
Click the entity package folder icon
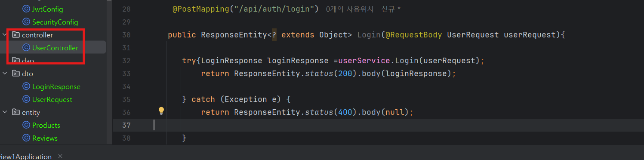click(x=15, y=112)
